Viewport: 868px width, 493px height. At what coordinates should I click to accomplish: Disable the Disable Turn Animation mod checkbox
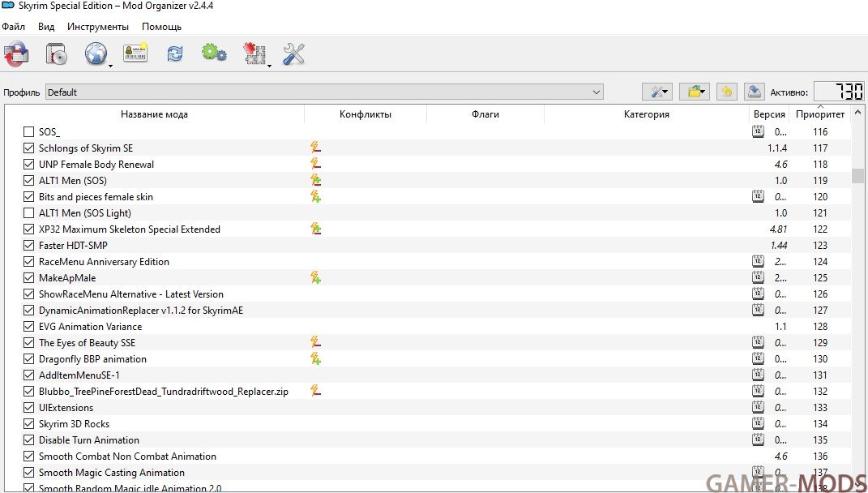[29, 439]
